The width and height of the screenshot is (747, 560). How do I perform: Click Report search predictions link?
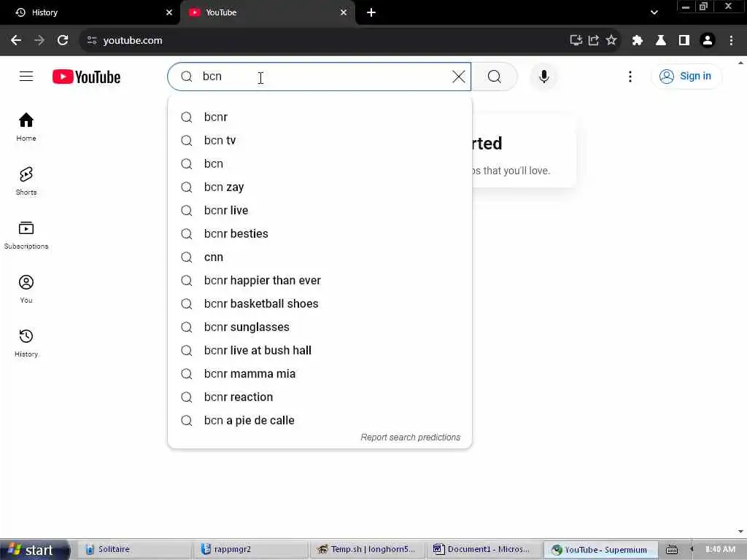410,437
